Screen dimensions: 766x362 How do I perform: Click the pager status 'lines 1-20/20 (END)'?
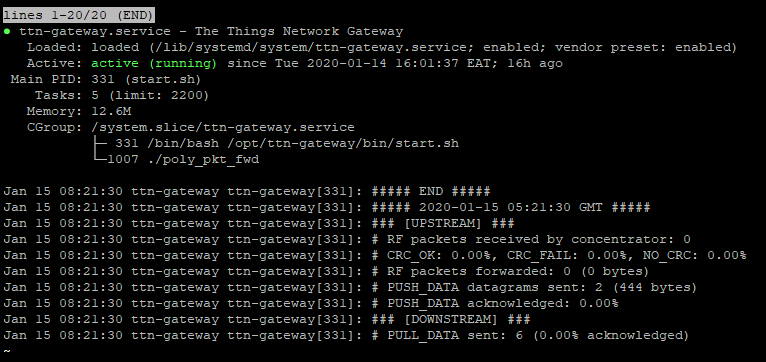tap(79, 15)
